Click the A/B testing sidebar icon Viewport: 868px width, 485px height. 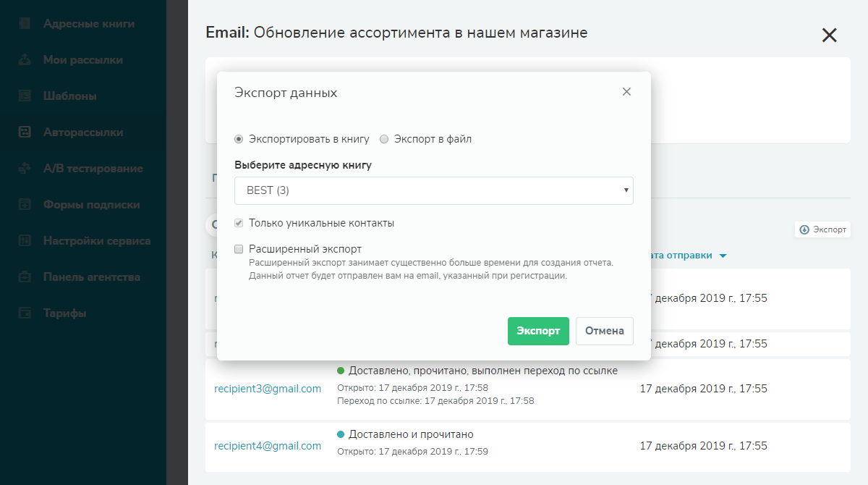[25, 169]
